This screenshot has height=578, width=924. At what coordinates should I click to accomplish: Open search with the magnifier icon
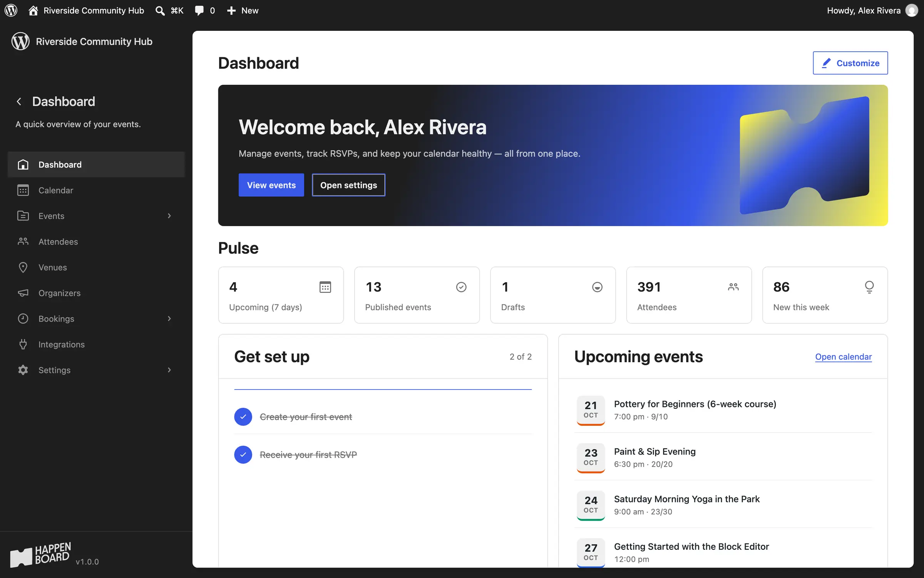(x=160, y=10)
